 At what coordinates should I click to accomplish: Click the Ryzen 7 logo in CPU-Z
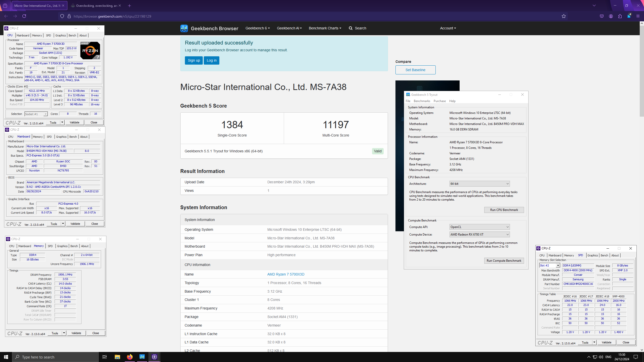(90, 50)
